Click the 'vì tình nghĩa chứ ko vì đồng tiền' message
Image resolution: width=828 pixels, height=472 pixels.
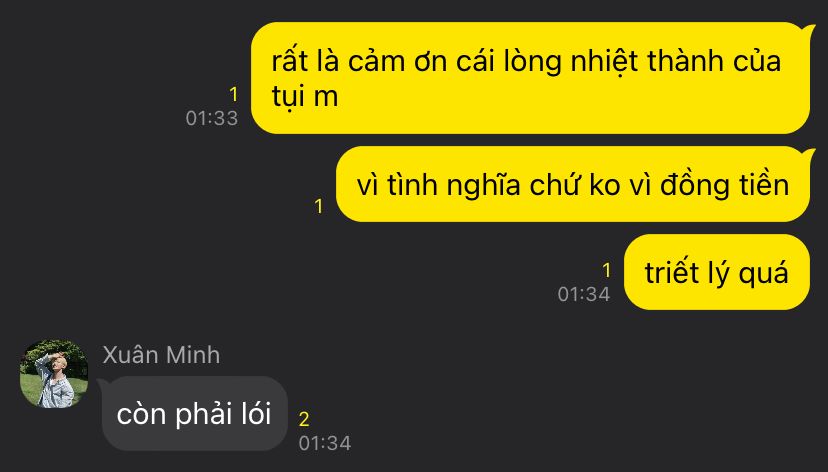pyautogui.click(x=572, y=184)
